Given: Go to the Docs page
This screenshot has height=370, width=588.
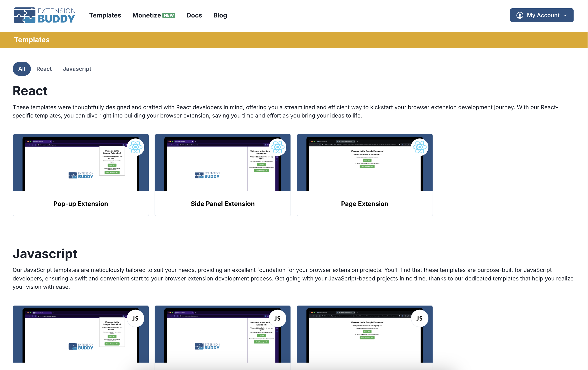Looking at the screenshot, I should (x=194, y=15).
